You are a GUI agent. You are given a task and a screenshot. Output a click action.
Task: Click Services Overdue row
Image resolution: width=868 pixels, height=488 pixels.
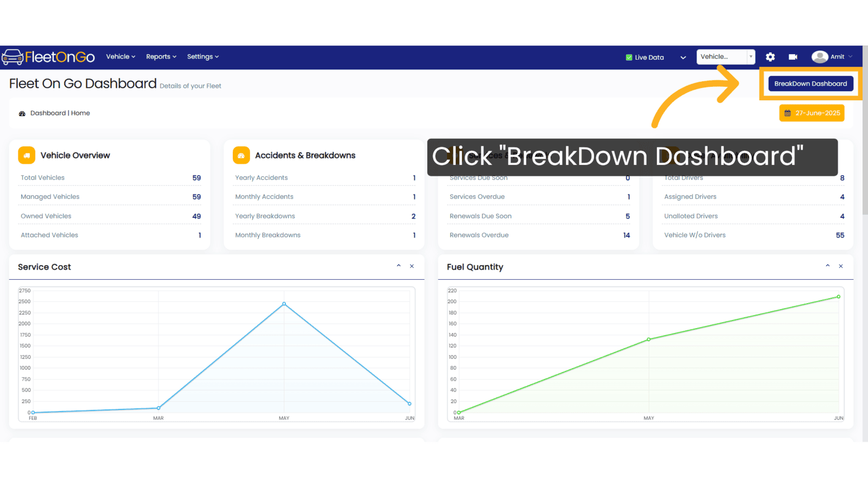click(x=539, y=197)
